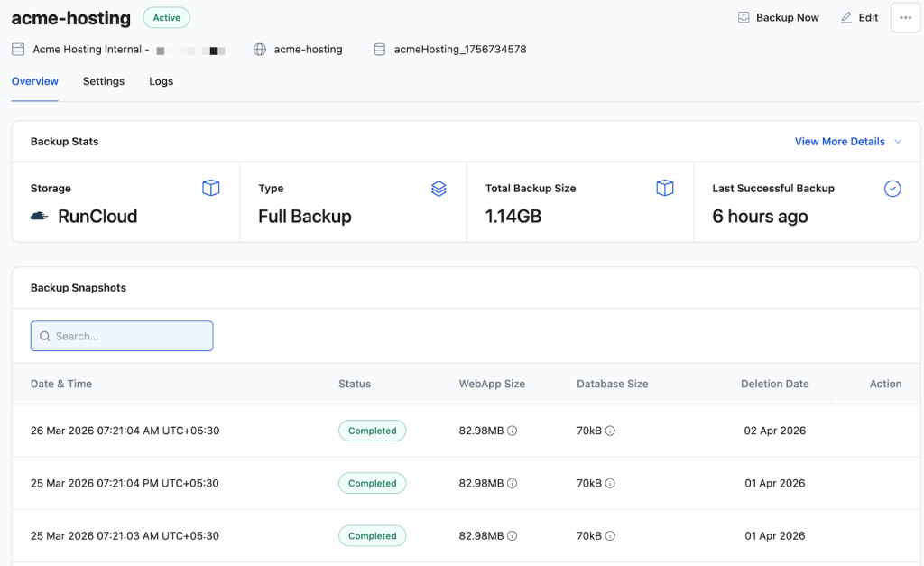Click 01 Apr 2026 in 07:21:04 PM row
Screen dimensions: 924x566
775,484
